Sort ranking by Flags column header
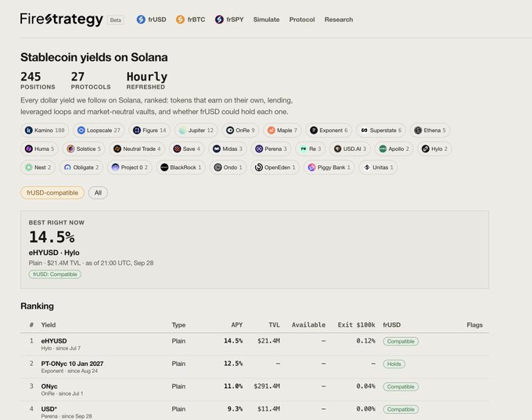The width and height of the screenshot is (532, 420). point(475,325)
